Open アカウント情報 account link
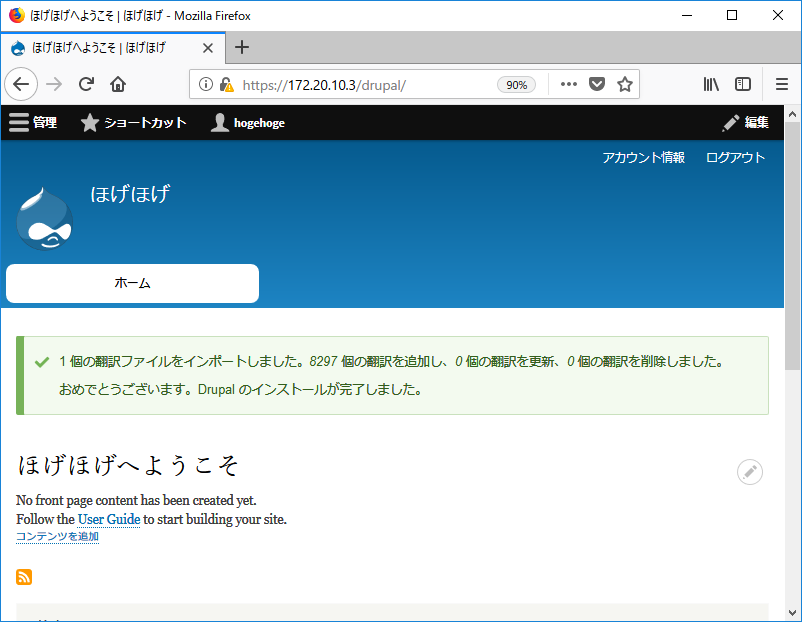Image resolution: width=802 pixels, height=622 pixels. (643, 158)
